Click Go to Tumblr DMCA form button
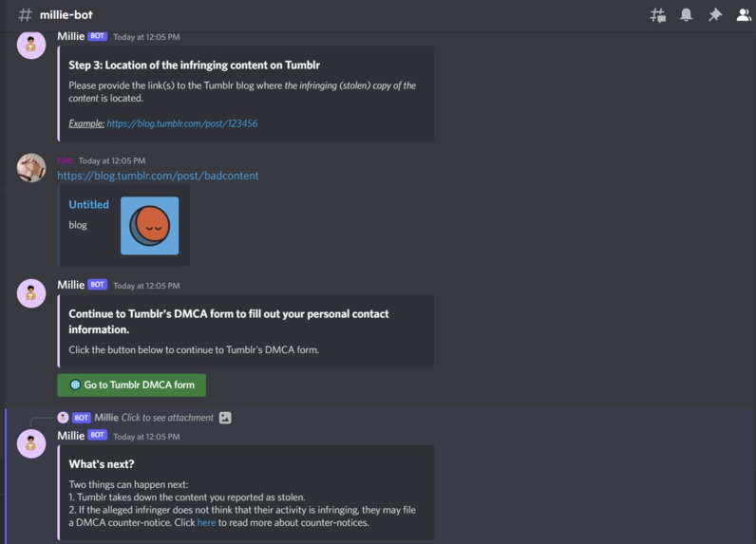The height and width of the screenshot is (544, 756). [132, 385]
